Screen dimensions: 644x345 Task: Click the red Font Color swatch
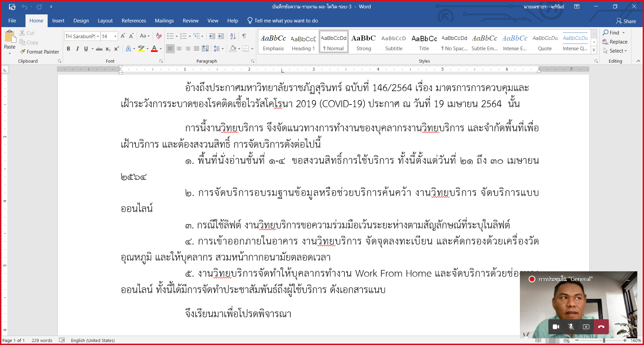pos(154,49)
